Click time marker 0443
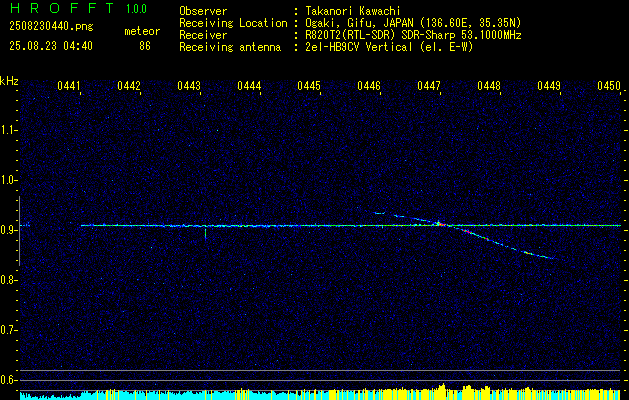 tap(189, 86)
